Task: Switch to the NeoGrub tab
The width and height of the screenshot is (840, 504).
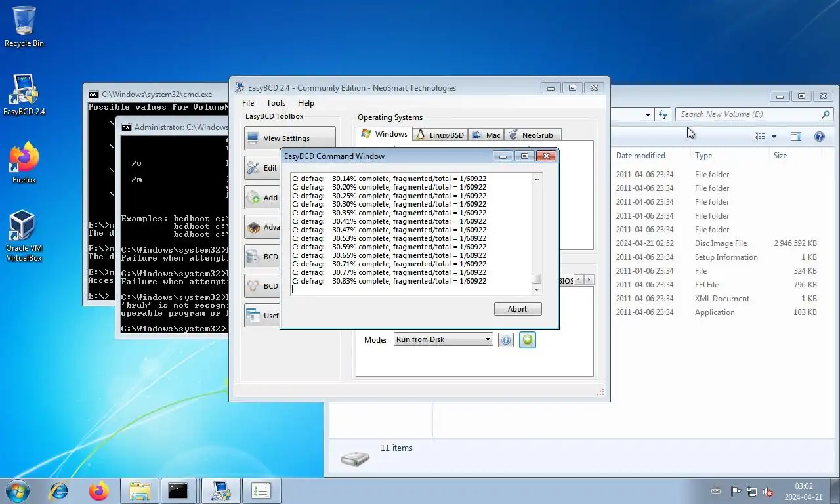Action: (x=532, y=135)
